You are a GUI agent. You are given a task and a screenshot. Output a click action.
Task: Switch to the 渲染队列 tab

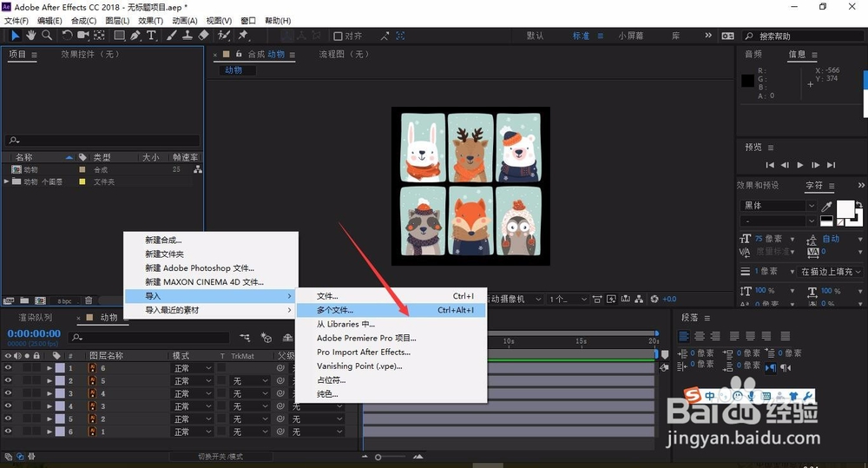click(x=35, y=317)
